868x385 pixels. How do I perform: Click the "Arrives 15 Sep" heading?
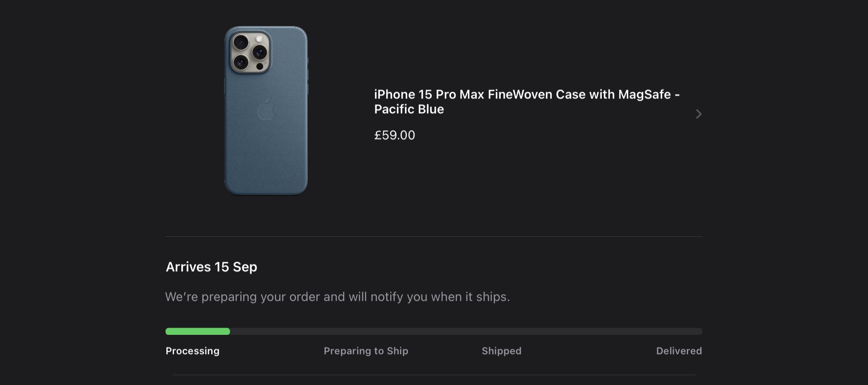(211, 267)
